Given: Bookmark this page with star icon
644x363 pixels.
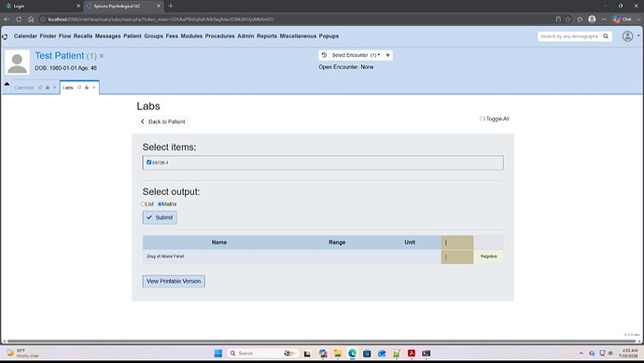Looking at the screenshot, I should 568,19.
